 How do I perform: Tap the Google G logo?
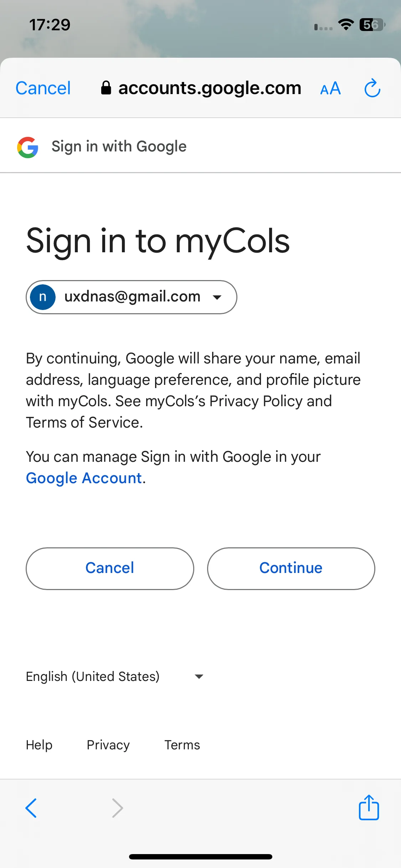tap(28, 147)
